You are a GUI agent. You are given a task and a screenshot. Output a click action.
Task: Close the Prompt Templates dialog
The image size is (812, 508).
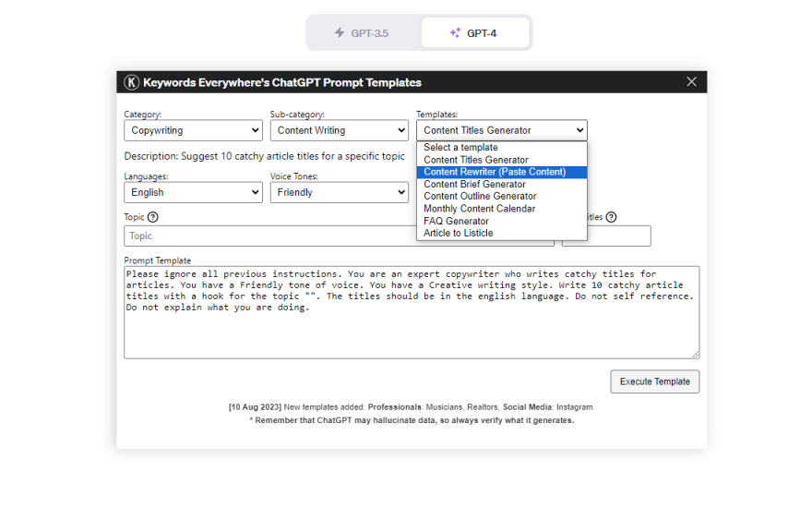click(x=691, y=82)
